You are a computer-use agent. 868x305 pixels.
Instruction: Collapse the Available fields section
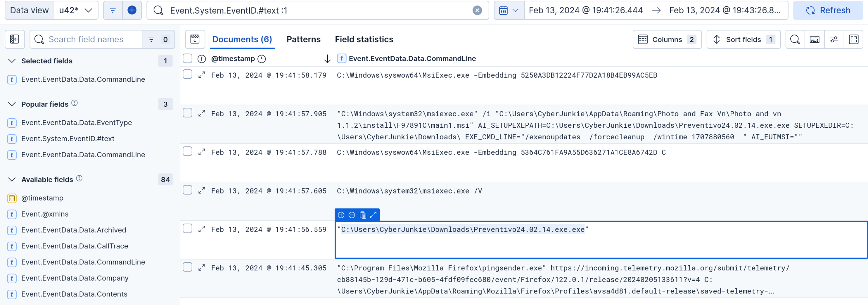click(12, 179)
